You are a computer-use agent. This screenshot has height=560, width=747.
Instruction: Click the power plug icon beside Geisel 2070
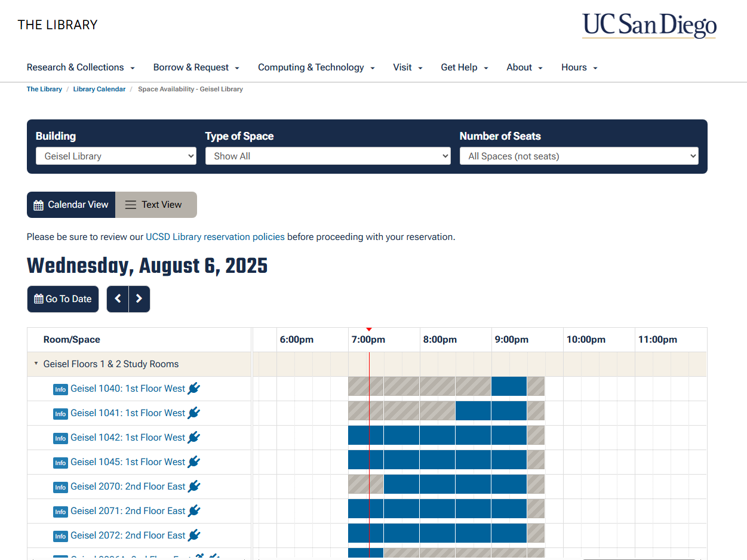pos(194,487)
